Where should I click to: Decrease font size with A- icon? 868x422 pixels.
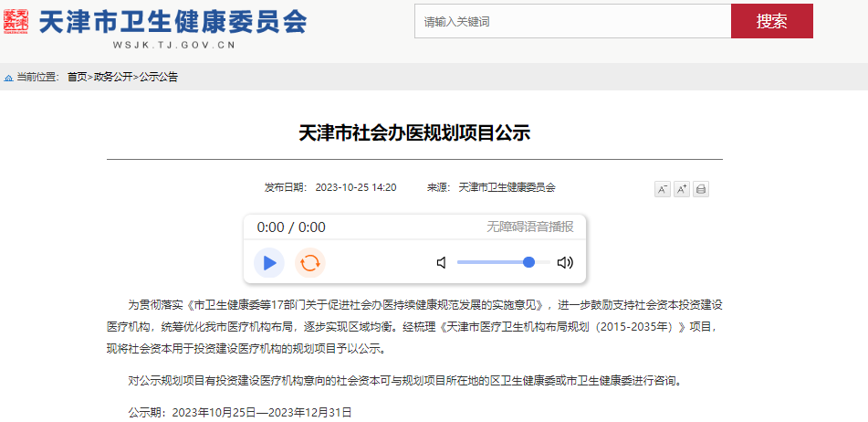pyautogui.click(x=662, y=189)
